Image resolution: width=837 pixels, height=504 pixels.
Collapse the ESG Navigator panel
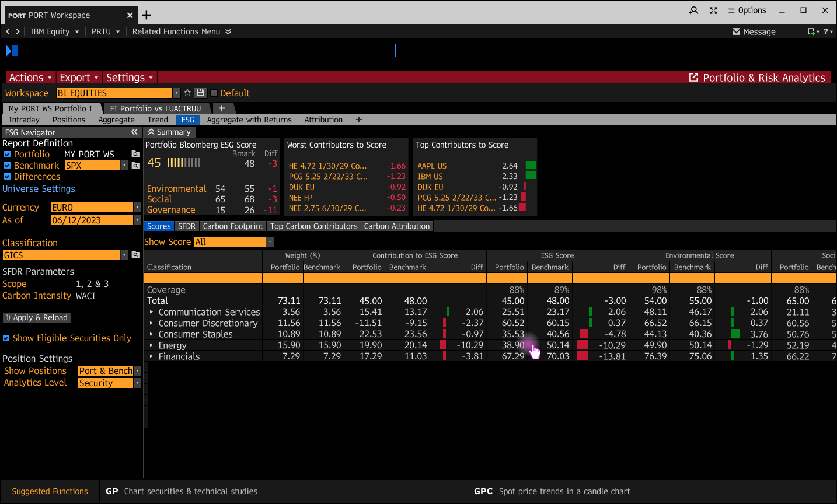tap(134, 132)
